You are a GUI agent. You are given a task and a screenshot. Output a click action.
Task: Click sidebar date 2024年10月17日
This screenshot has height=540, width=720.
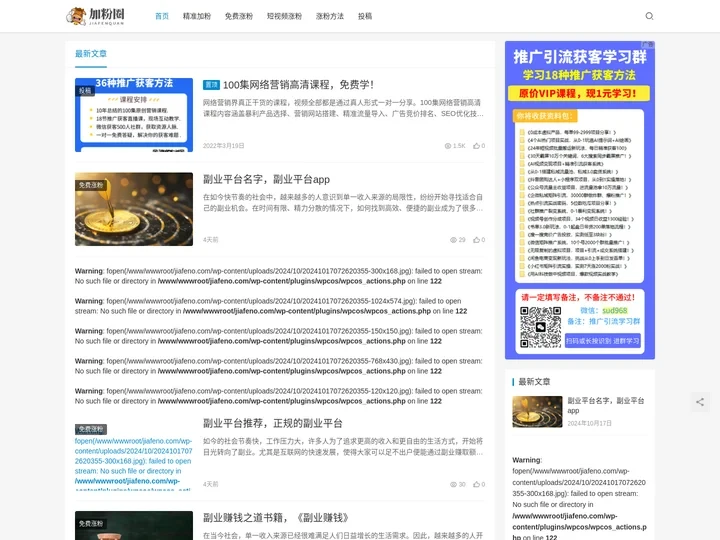pos(590,423)
